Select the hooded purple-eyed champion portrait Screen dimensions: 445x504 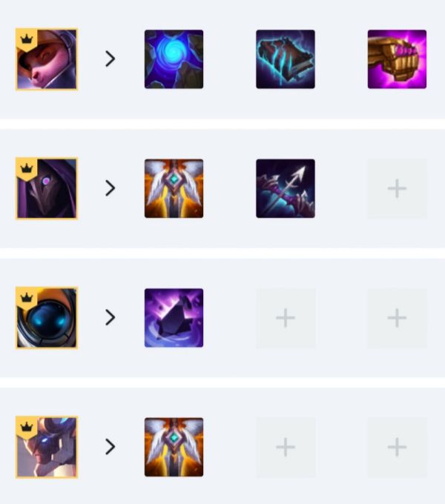47,188
